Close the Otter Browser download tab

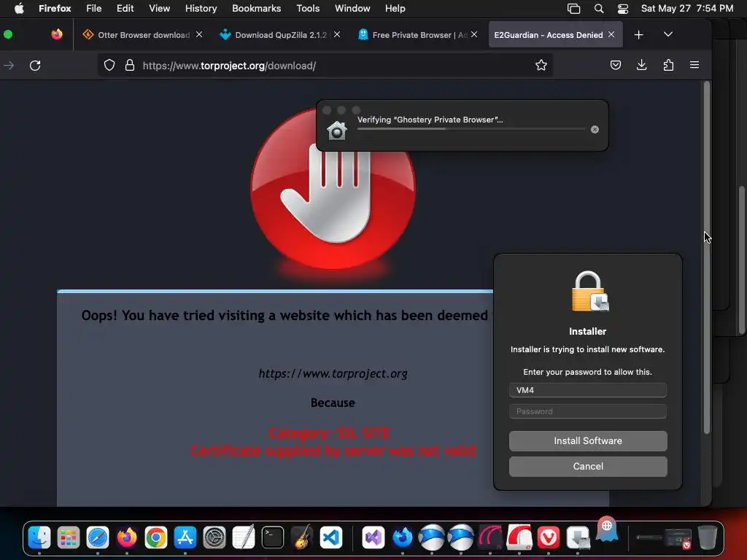[199, 34]
